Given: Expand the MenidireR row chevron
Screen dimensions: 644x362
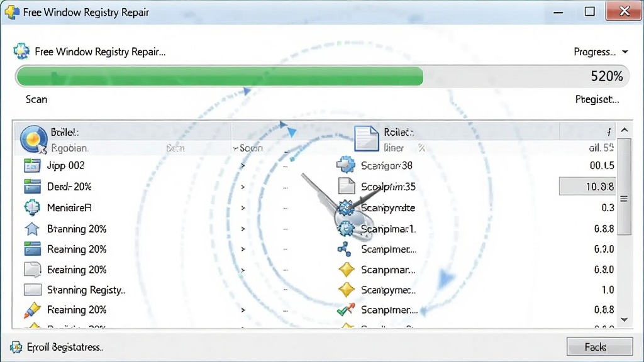Looking at the screenshot, I should 243,208.
